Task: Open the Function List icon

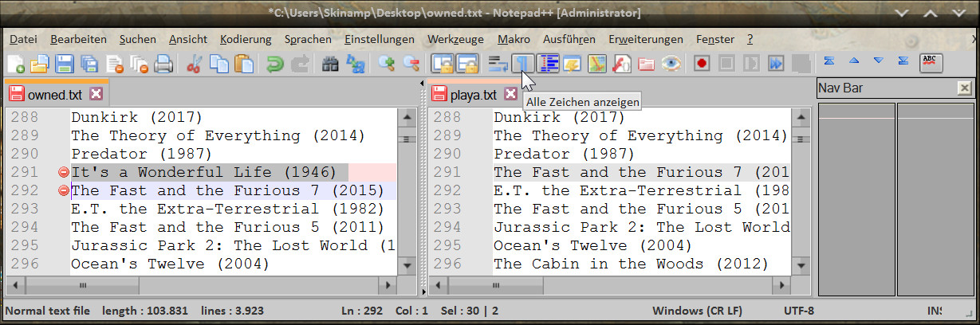Action: coord(622,64)
